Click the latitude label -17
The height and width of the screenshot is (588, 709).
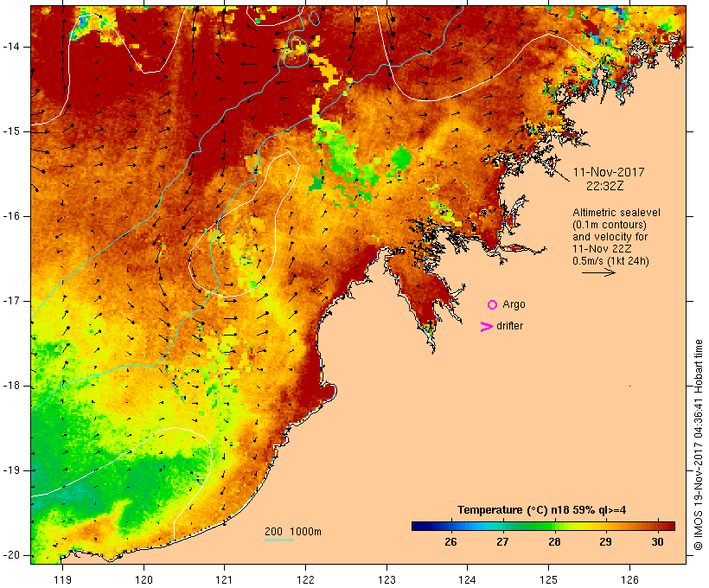coord(11,301)
